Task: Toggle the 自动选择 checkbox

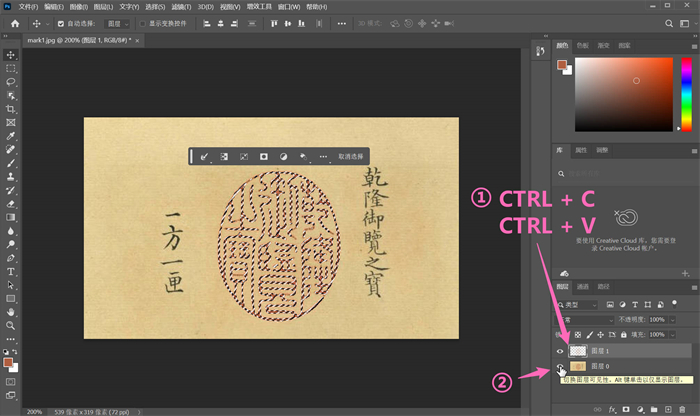Action: [x=61, y=23]
